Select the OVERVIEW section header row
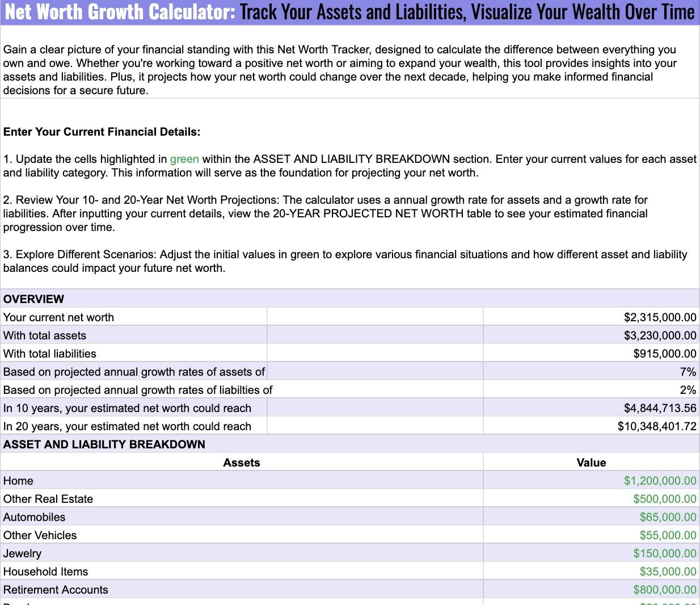The image size is (700, 605). 34,299
